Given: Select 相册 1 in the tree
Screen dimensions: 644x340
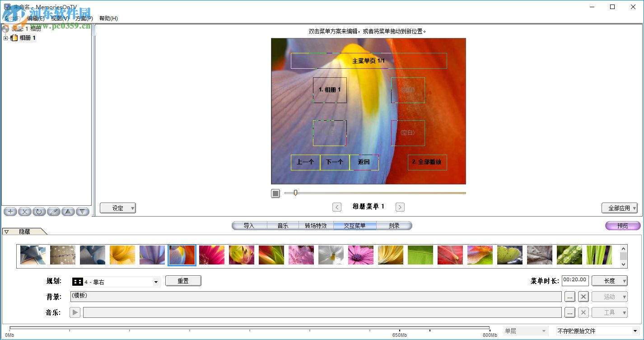Looking at the screenshot, I should pos(28,38).
